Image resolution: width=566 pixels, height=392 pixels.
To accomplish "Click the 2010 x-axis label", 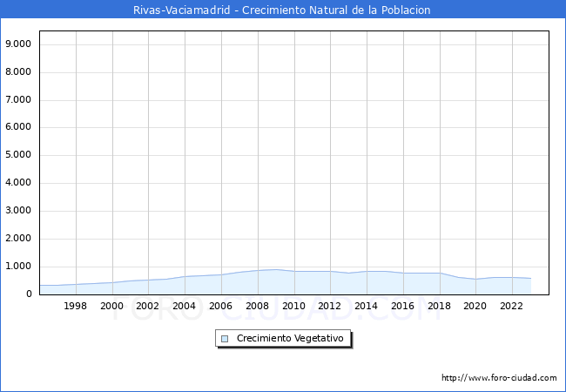I will (x=293, y=306).
